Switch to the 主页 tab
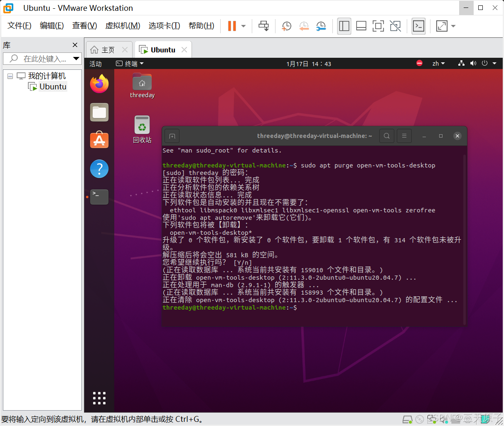Viewport: 504px width, 426px height. (107, 49)
